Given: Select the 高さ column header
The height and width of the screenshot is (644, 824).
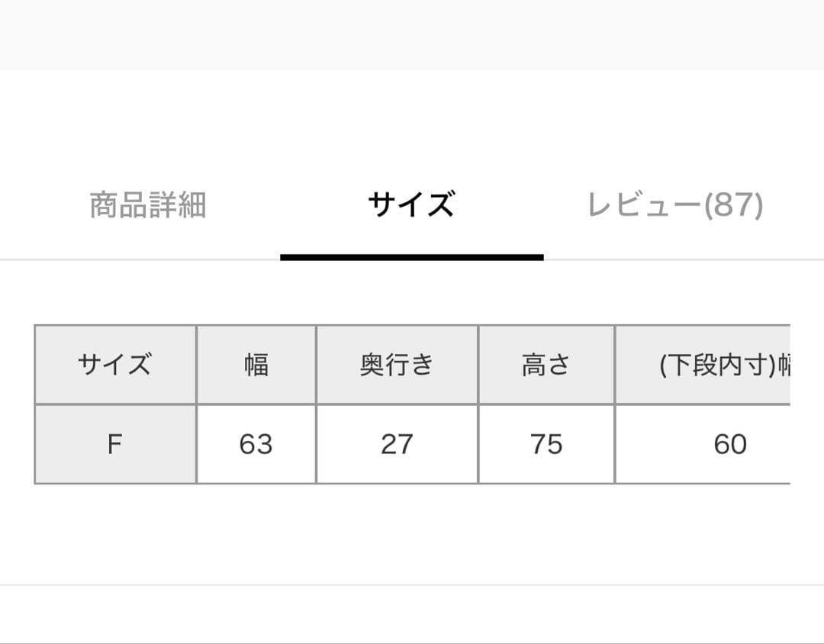Looking at the screenshot, I should [x=546, y=365].
